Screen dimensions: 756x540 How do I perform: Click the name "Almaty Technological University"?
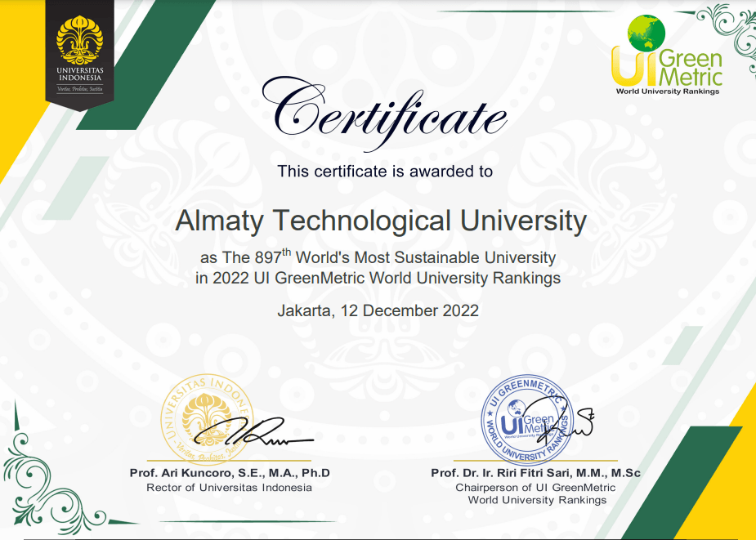tap(381, 221)
